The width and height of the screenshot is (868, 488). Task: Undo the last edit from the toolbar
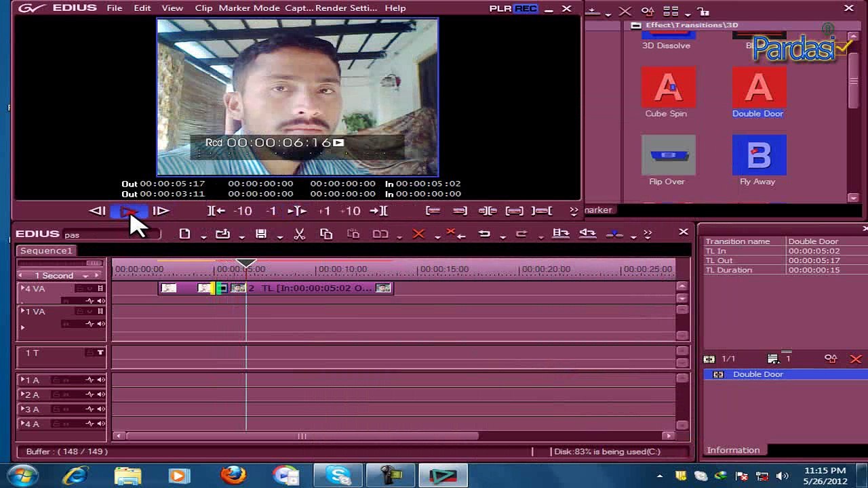484,234
